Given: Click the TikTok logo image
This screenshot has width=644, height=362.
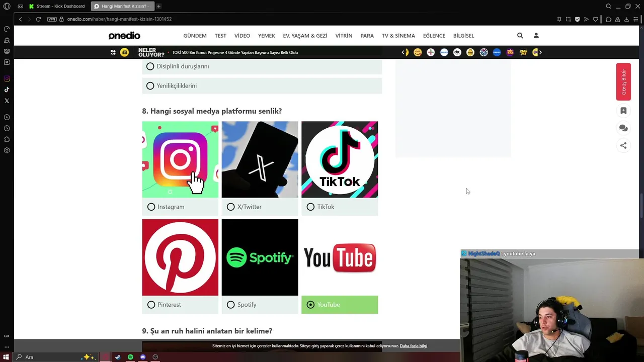Looking at the screenshot, I should 340,159.
